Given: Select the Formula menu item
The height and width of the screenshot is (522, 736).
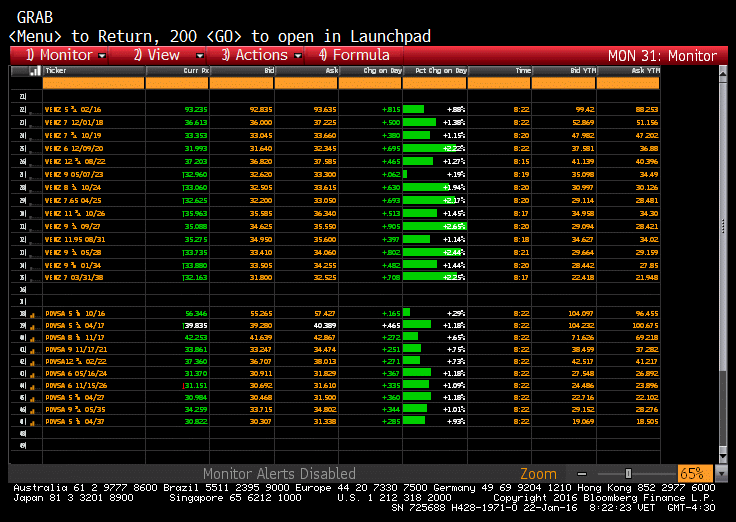Looking at the screenshot, I should [x=354, y=55].
